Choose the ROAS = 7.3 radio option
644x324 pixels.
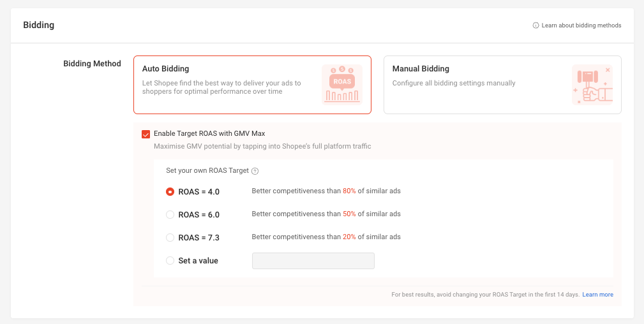[x=170, y=238]
